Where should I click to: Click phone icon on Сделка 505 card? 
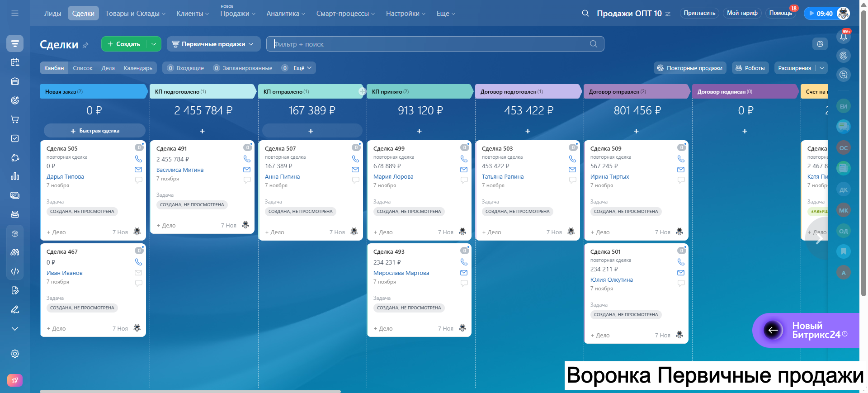[138, 159]
